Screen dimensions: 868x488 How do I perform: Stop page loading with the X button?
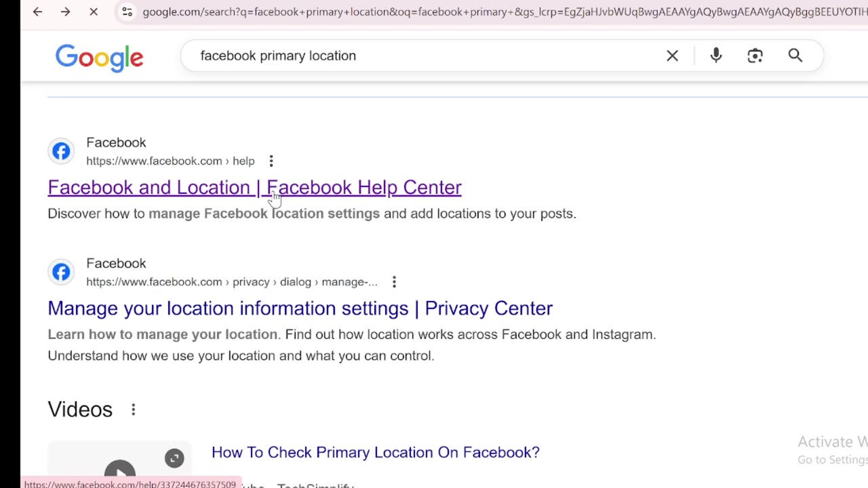[94, 12]
